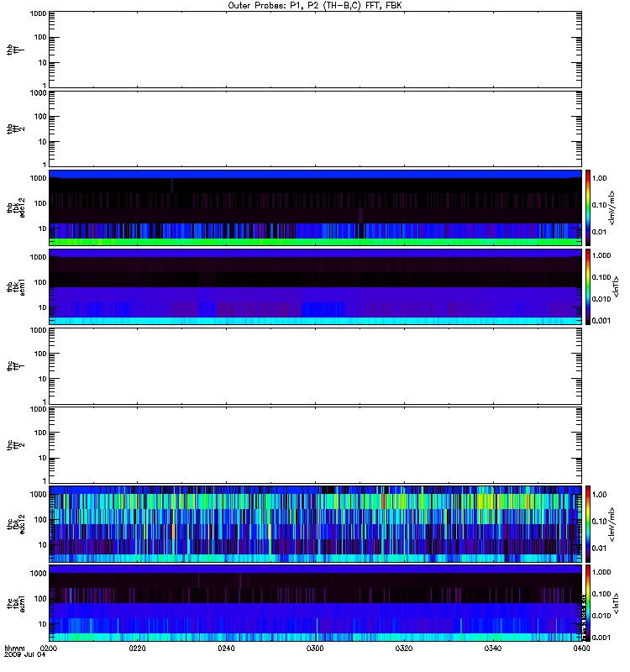The height and width of the screenshot is (672, 630).
Task: Click the thc fbk scm1 spectrogram panel
Action: tap(315, 603)
